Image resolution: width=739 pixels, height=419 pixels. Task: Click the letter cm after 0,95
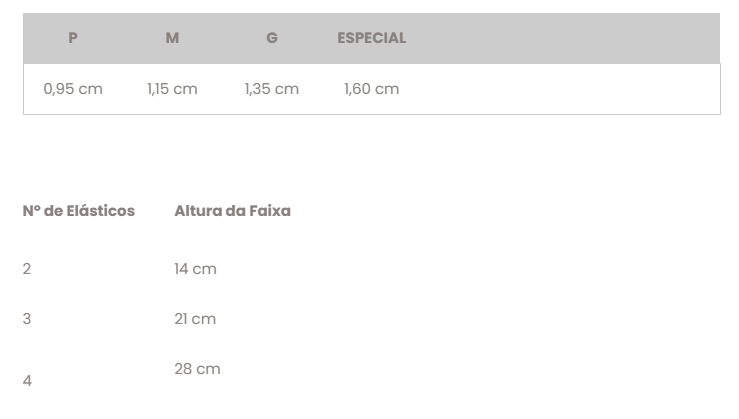(90, 90)
